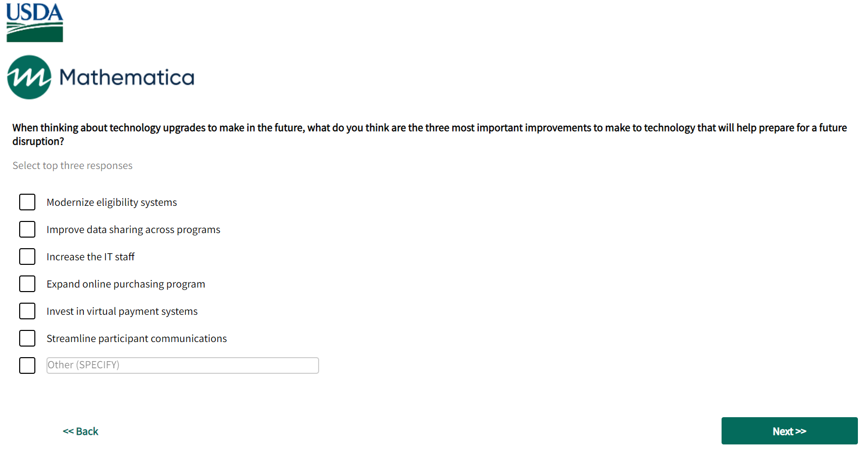Enable Expand online purchasing program option
868x452 pixels.
(x=27, y=284)
